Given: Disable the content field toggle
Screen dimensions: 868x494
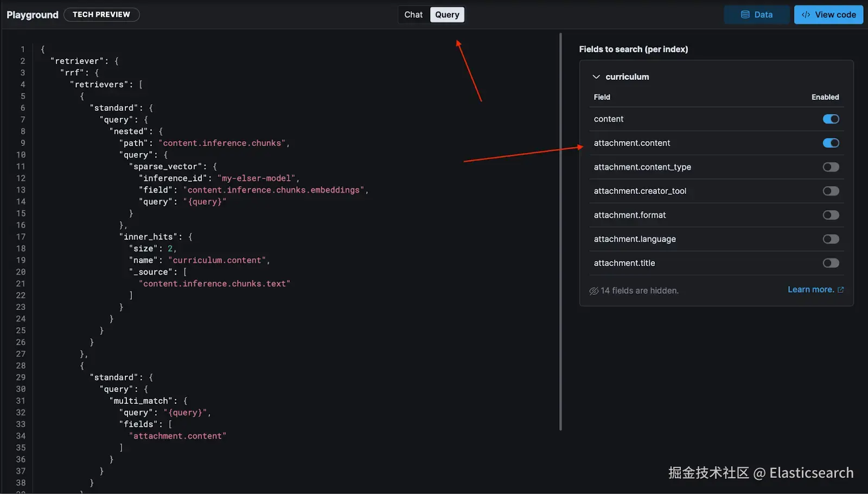Looking at the screenshot, I should click(x=831, y=119).
